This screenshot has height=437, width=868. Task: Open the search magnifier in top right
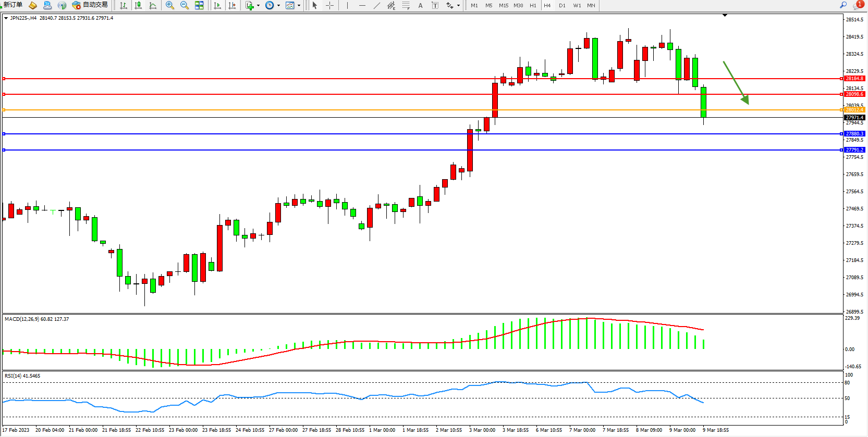coord(843,5)
